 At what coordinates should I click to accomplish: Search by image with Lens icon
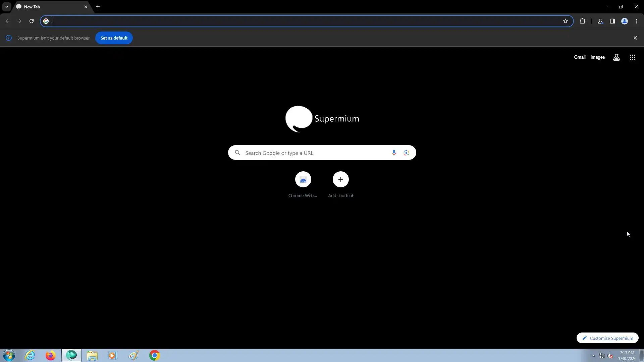pos(406,153)
